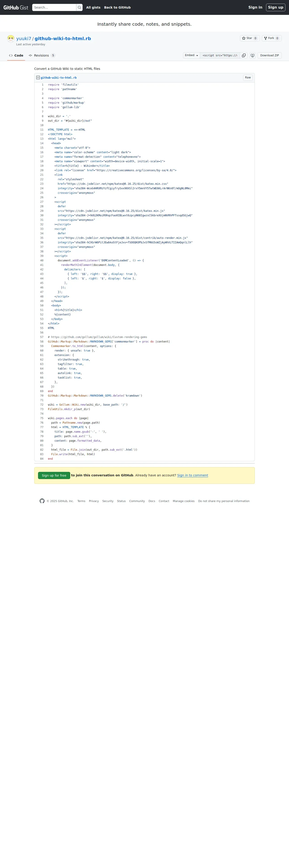Click the search magnifier icon
The image size is (289, 868).
[79, 7]
